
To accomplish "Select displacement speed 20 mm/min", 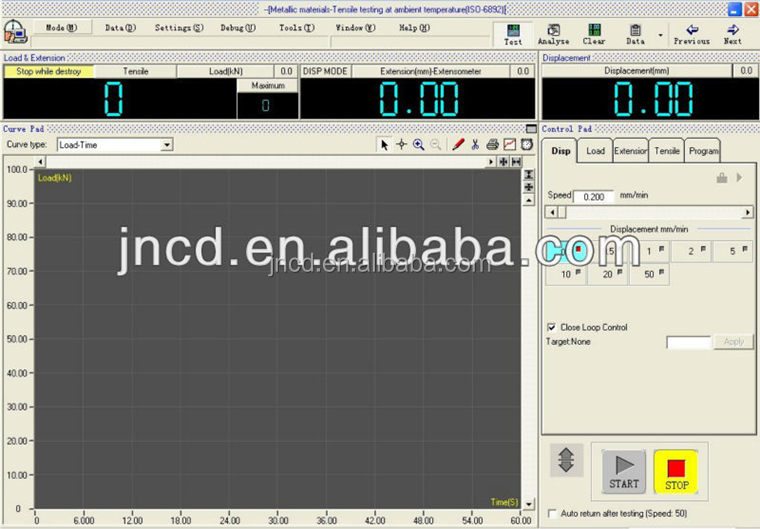I will pos(608,274).
